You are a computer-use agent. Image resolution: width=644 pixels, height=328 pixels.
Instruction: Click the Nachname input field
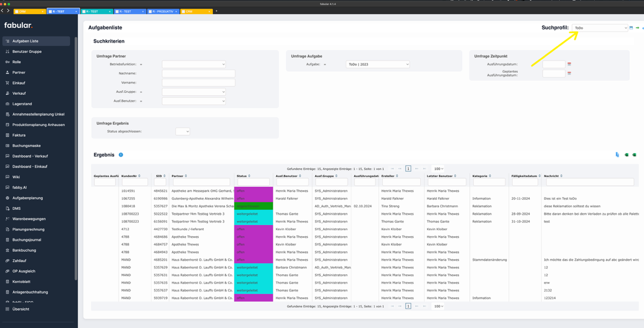pos(198,73)
